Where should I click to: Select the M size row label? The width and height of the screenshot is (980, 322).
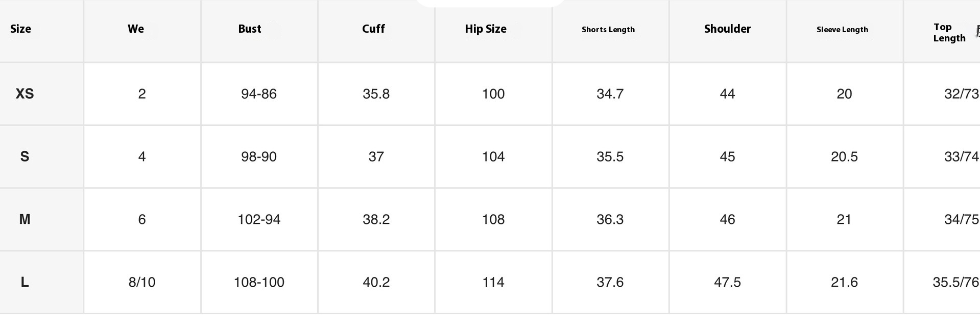[25, 220]
